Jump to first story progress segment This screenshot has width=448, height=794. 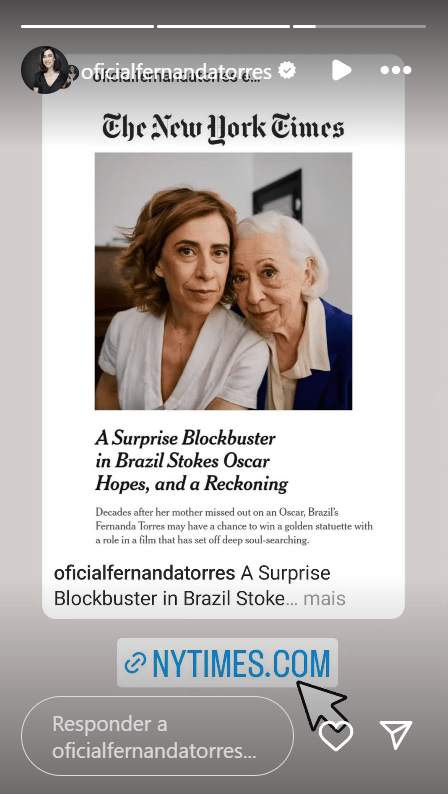(88, 26)
